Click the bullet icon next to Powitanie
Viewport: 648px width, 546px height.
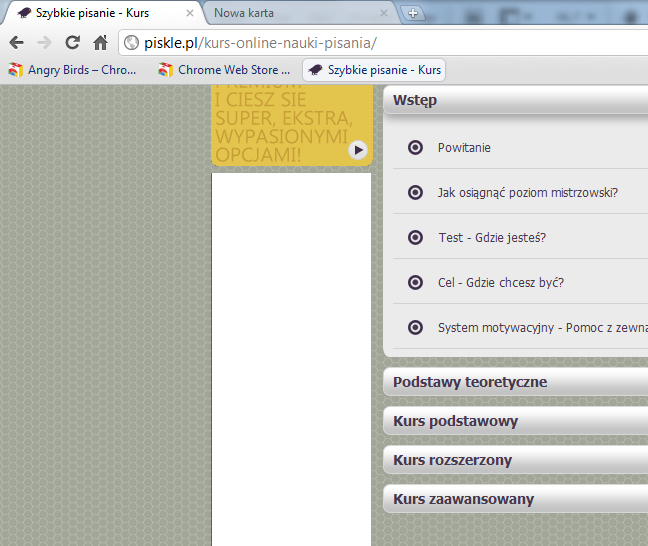(x=415, y=148)
